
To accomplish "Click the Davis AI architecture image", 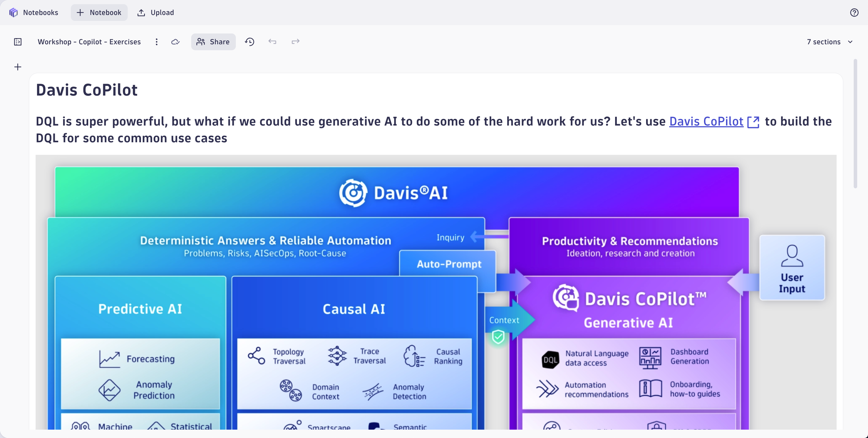I will tap(436, 292).
